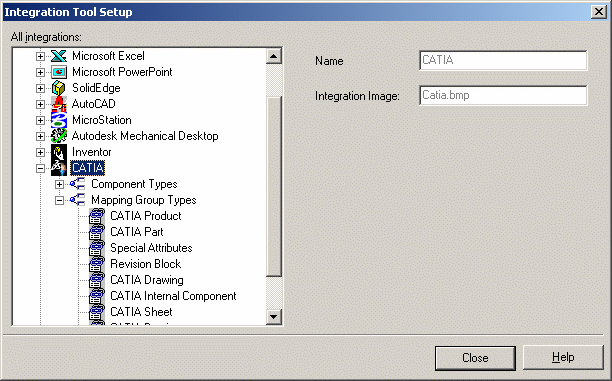Select Mapping Group Types label
The height and width of the screenshot is (381, 612).
(x=144, y=200)
